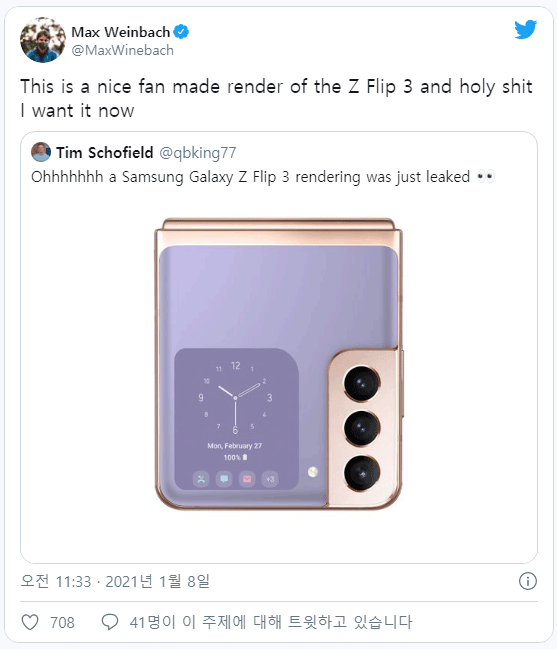Click Max Weinbach's verified badge
Screen dimensions: 557x649
(181, 32)
